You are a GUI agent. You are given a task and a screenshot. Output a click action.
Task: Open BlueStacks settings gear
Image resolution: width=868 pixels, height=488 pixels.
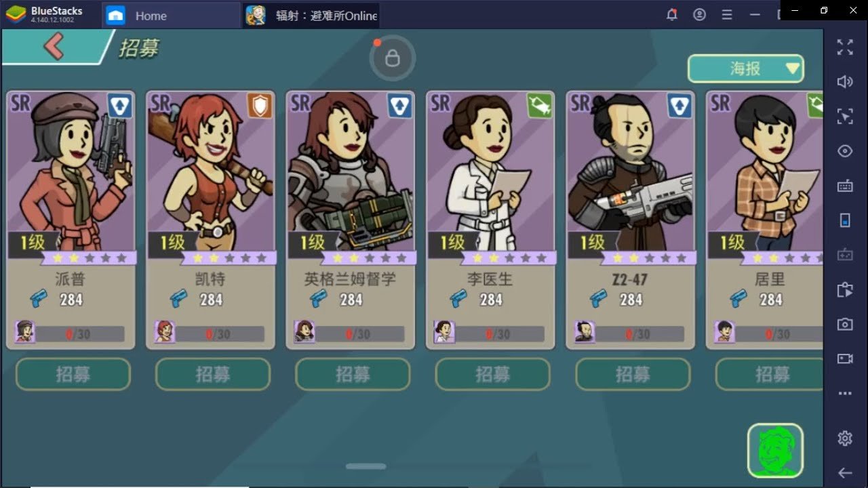coord(845,438)
